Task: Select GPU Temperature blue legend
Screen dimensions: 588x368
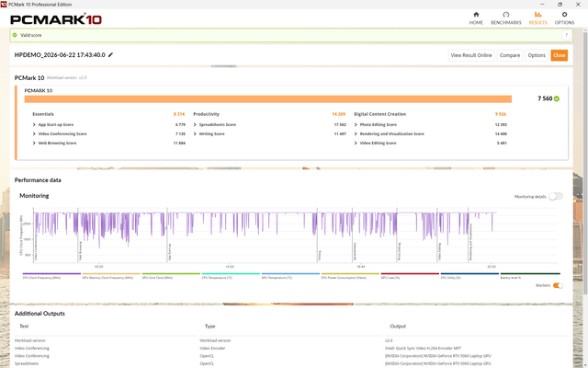Action: 290,276
